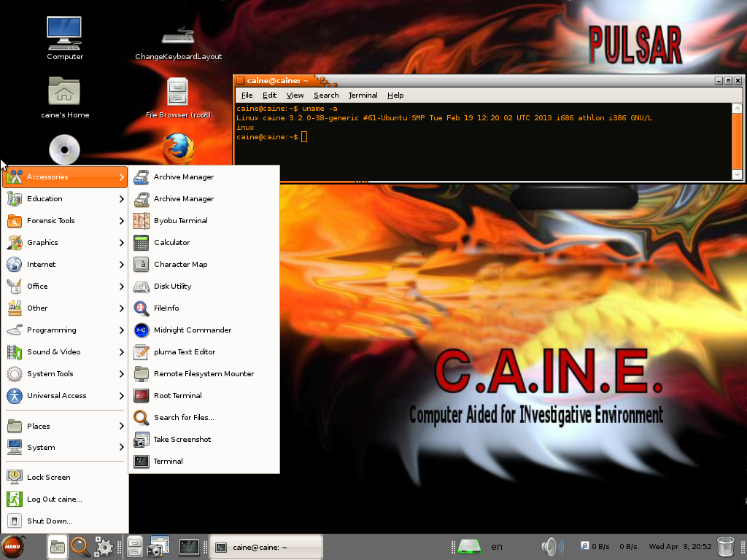
Task: Click the file cabinet launcher in panel
Action: pos(135,547)
